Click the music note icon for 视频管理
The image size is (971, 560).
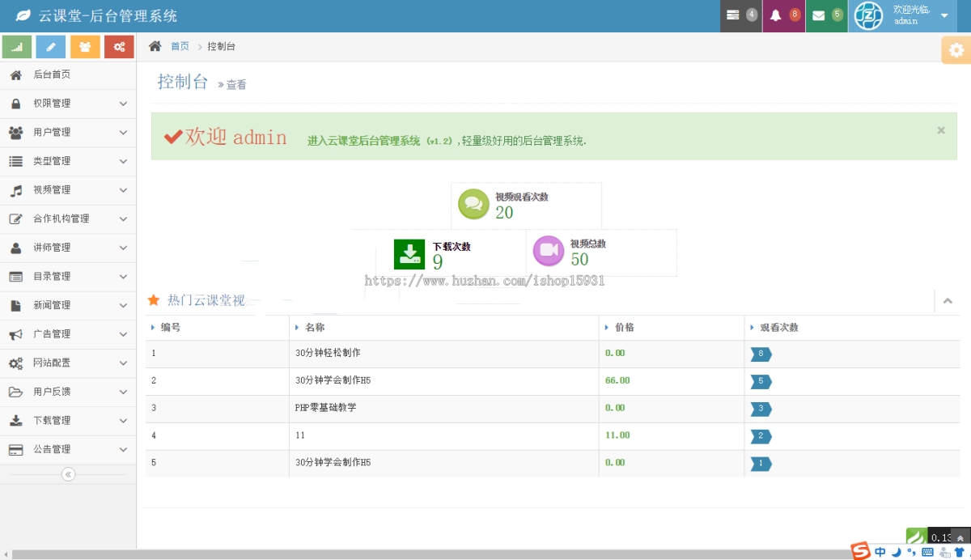(x=15, y=190)
